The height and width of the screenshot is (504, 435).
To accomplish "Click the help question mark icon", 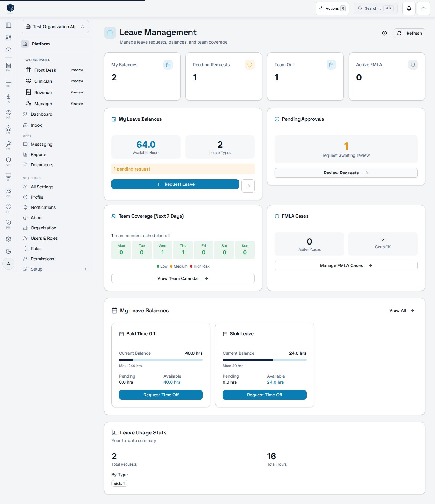I will [385, 33].
